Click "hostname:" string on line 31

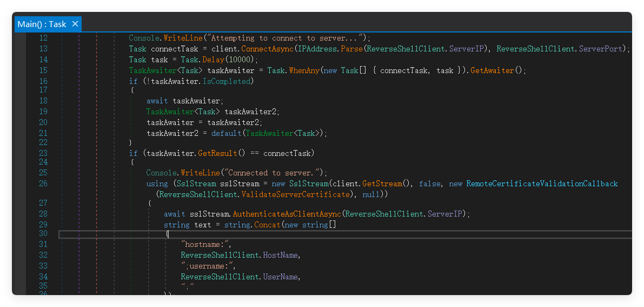point(205,244)
